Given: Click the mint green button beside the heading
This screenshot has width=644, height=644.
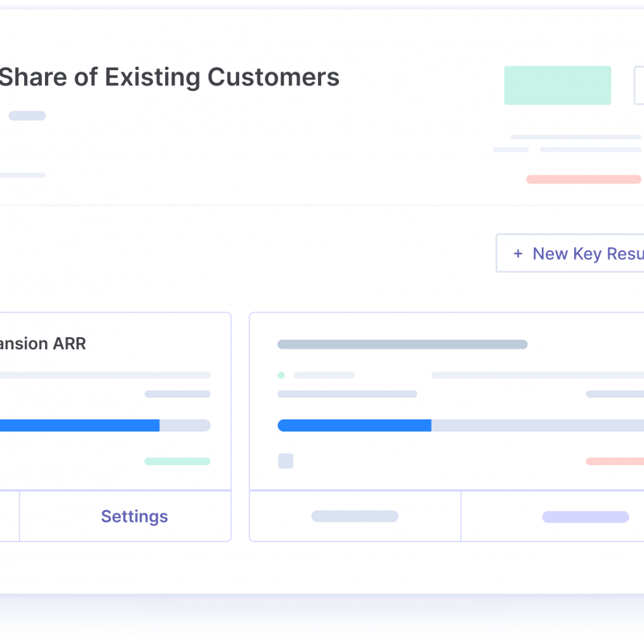Looking at the screenshot, I should click(x=557, y=85).
